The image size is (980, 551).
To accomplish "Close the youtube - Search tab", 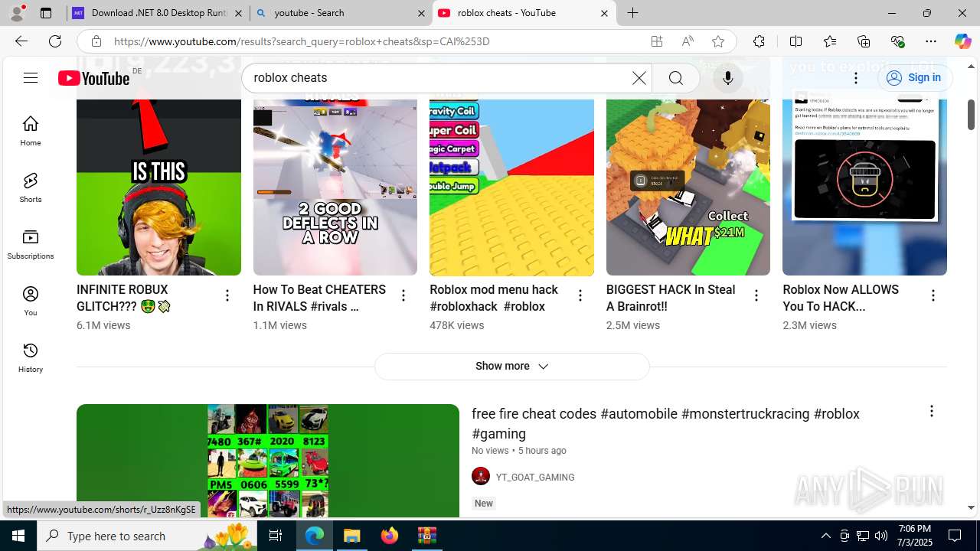I will coord(421,13).
